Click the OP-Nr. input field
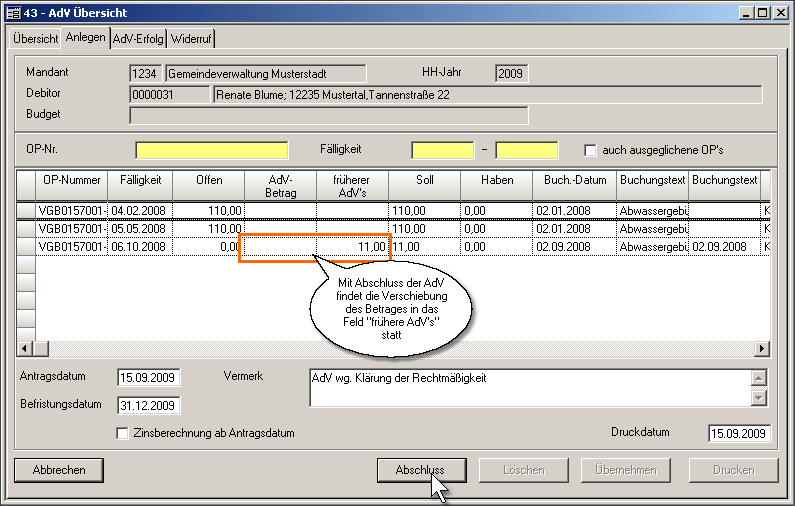Image resolution: width=795 pixels, height=506 pixels. [x=211, y=150]
